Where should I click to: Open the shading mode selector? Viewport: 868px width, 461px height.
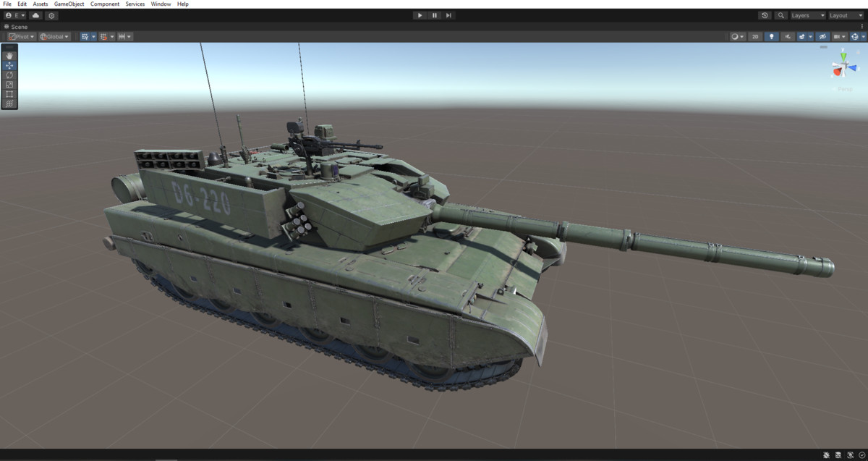coord(736,36)
